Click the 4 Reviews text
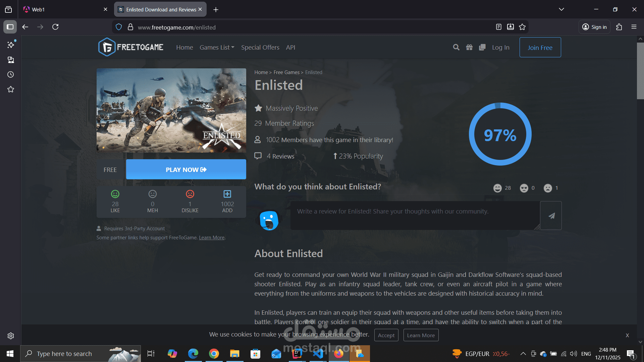Screen dimensions: 644x362 tap(280, 156)
